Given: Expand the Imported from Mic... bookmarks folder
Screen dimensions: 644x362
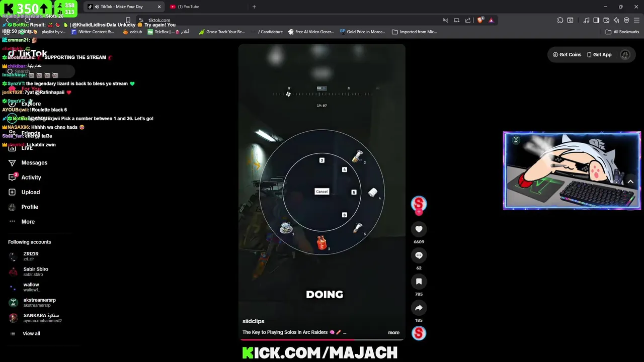Looking at the screenshot, I should (414, 32).
